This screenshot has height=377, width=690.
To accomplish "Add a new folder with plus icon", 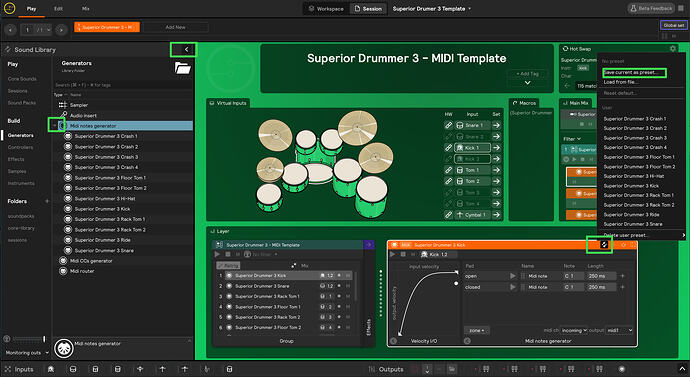I will pyautogui.click(x=47, y=201).
